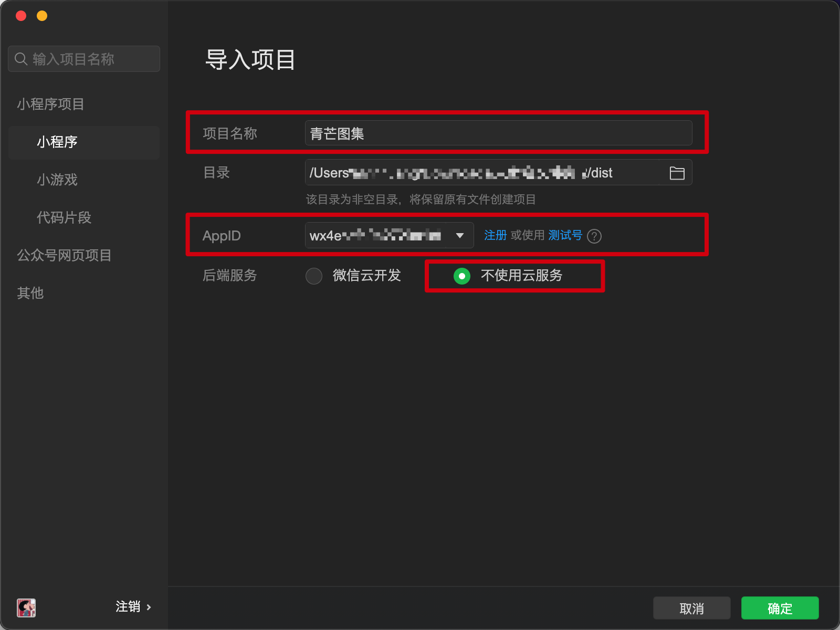Click 注销 to log out
This screenshot has width=840, height=630.
[128, 607]
